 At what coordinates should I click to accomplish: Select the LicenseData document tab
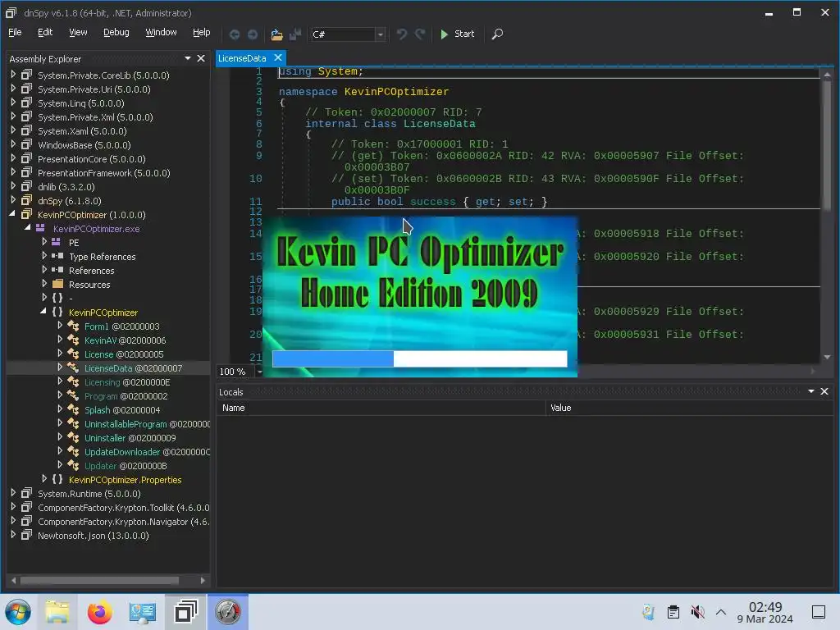tap(242, 58)
